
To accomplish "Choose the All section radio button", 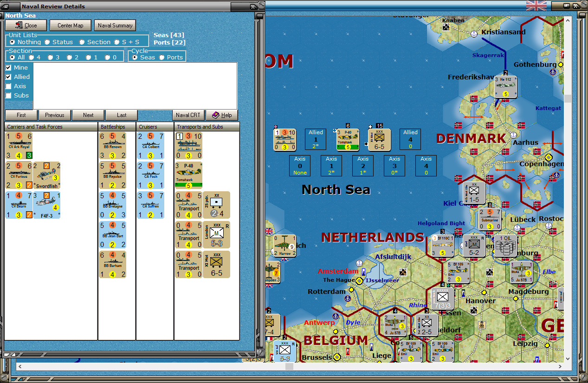I will [17, 57].
